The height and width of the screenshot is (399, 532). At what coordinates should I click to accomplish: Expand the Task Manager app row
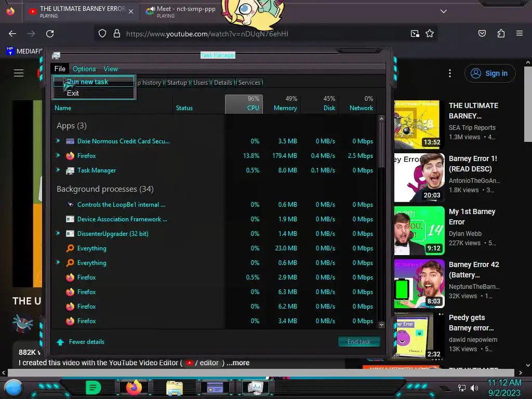pos(58,170)
